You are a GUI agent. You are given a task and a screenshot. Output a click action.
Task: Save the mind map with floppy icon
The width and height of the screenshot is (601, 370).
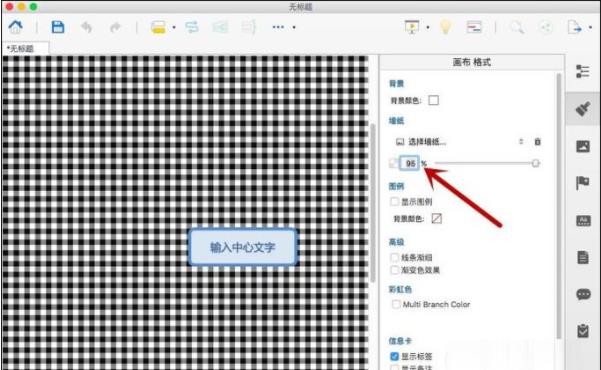[58, 27]
